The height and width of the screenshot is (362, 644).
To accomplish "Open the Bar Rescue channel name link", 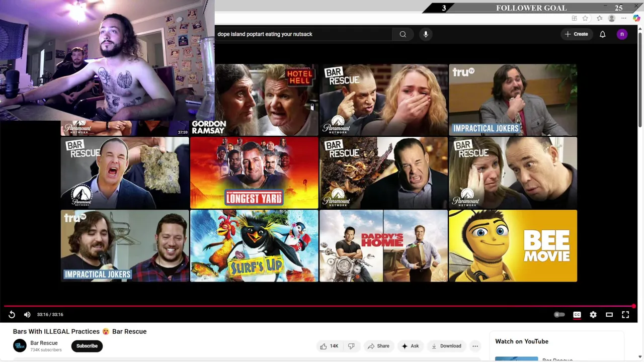I will click(44, 343).
